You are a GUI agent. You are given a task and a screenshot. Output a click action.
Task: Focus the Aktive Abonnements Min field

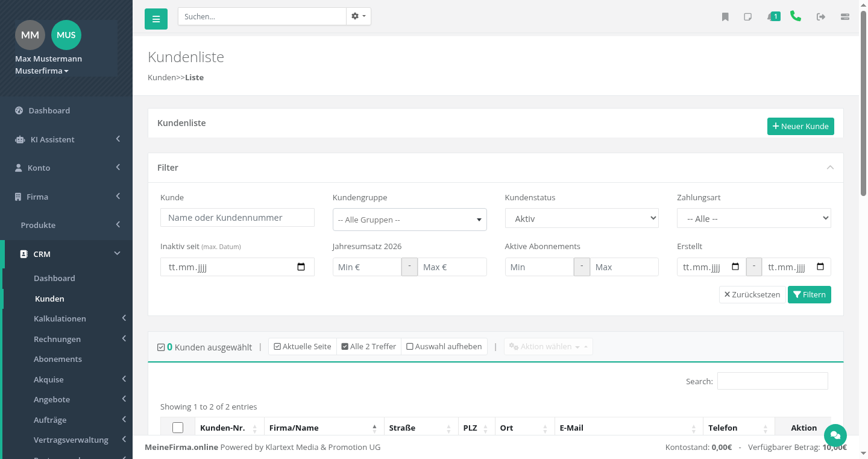(539, 267)
